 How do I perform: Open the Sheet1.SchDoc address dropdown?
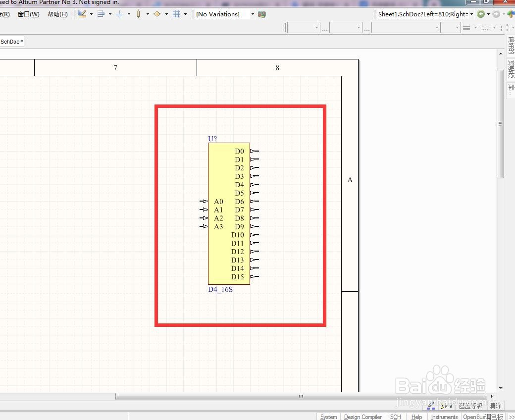tap(471, 14)
